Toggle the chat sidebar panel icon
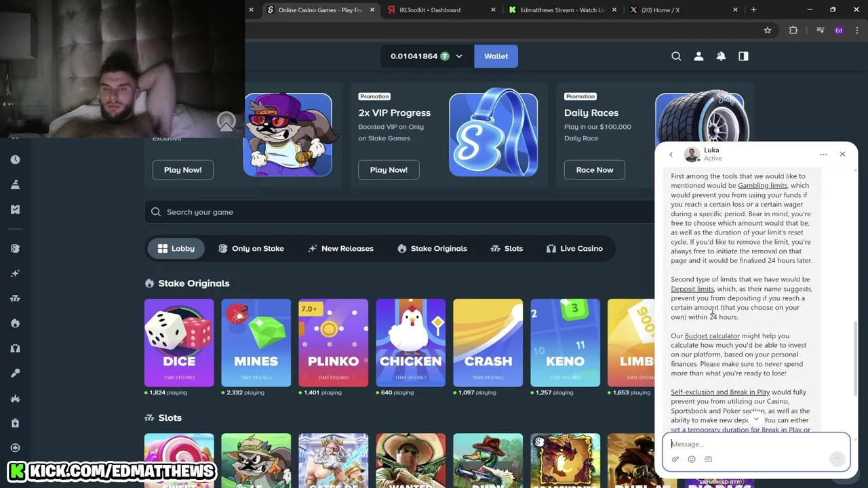 tap(743, 56)
